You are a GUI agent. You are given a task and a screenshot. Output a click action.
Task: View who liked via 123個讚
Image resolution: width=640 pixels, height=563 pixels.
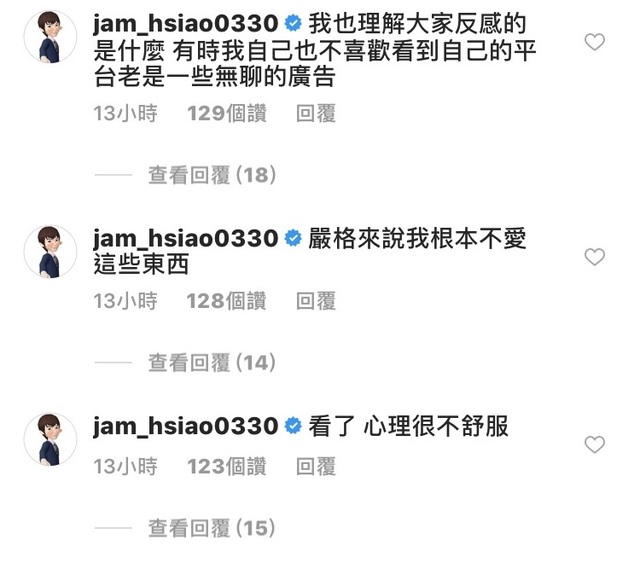[x=227, y=467]
